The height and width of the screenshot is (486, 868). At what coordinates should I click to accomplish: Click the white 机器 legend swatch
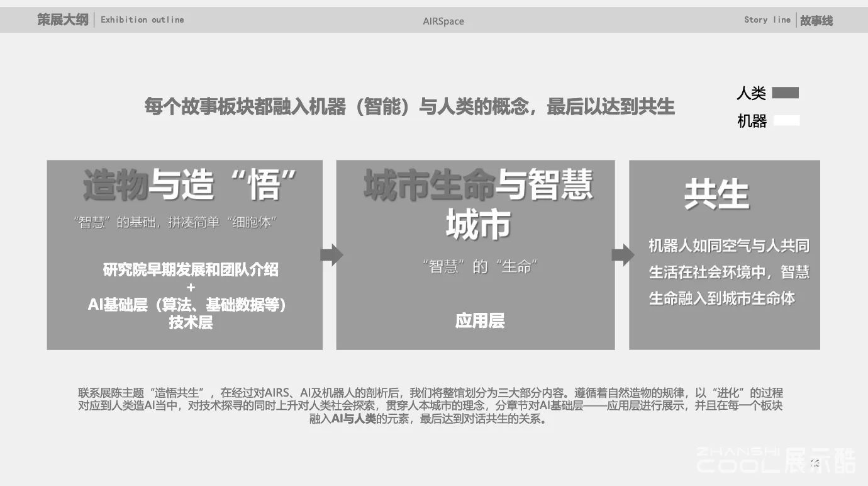pos(786,120)
